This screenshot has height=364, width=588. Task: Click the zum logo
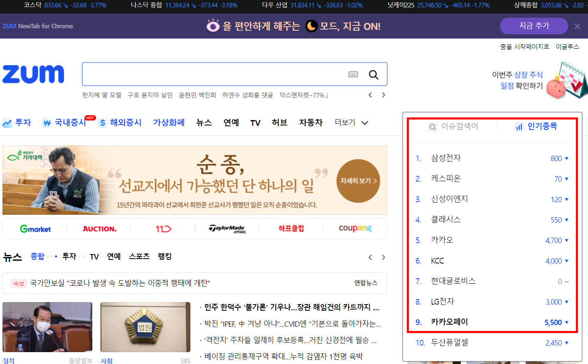pos(33,74)
